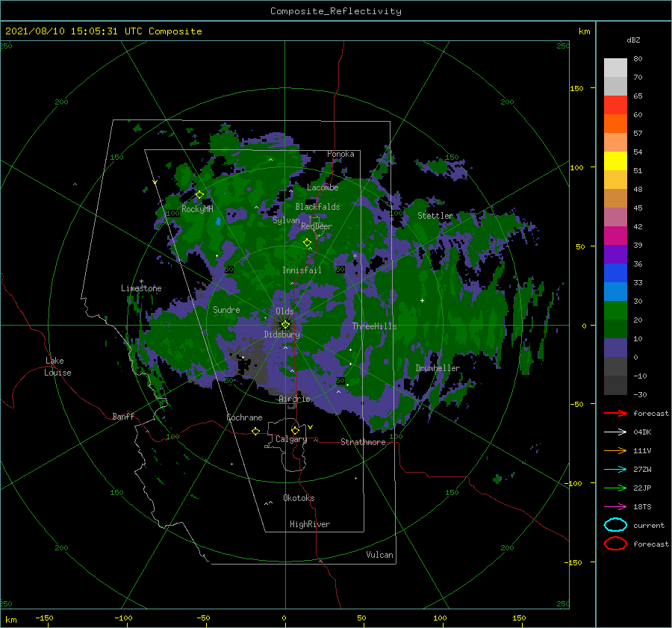The image size is (672, 628).
Task: Click the yellow diamond marker near RockyMH
Action: tap(199, 195)
